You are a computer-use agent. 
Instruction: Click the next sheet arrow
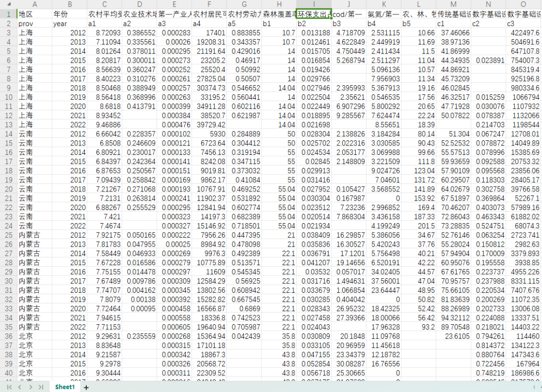[31, 387]
